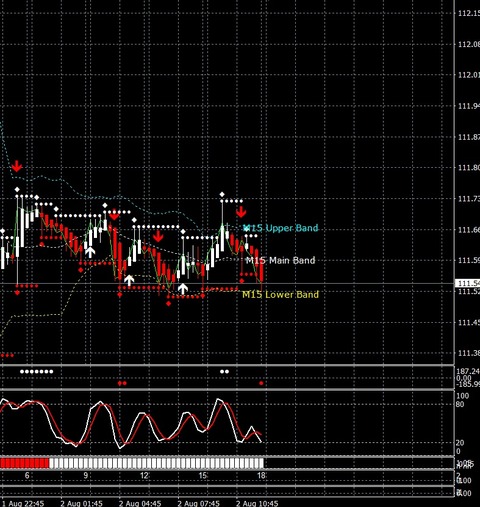Click the stochastic 80 level label
Image resolution: width=480 pixels, height=507 pixels.
[x=460, y=404]
